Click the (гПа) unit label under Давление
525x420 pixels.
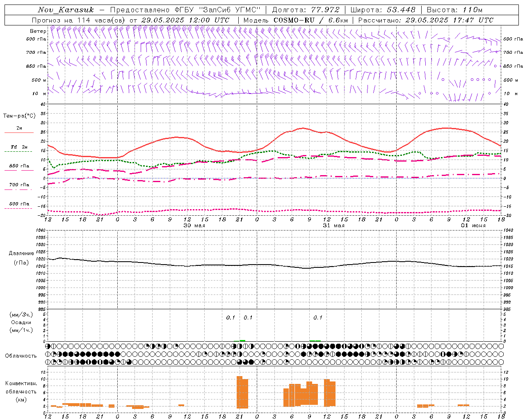click(21, 262)
